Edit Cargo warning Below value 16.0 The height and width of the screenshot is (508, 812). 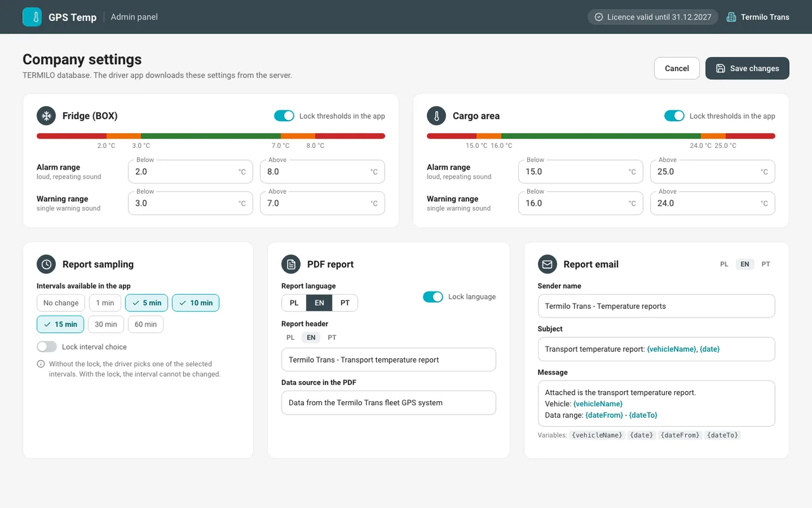coord(580,203)
